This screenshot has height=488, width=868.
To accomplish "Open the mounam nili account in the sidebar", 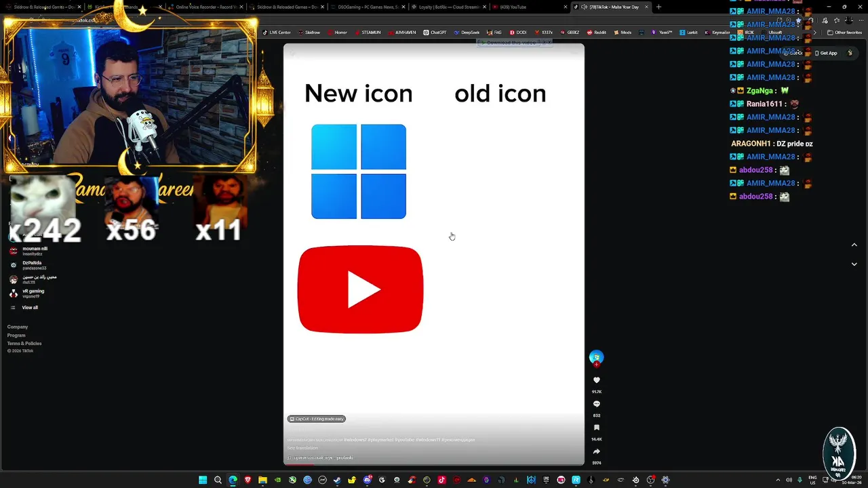I will pos(29,251).
